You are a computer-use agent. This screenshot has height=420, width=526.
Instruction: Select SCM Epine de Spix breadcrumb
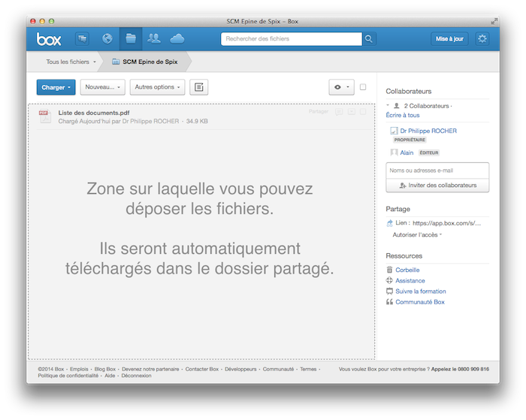click(148, 62)
